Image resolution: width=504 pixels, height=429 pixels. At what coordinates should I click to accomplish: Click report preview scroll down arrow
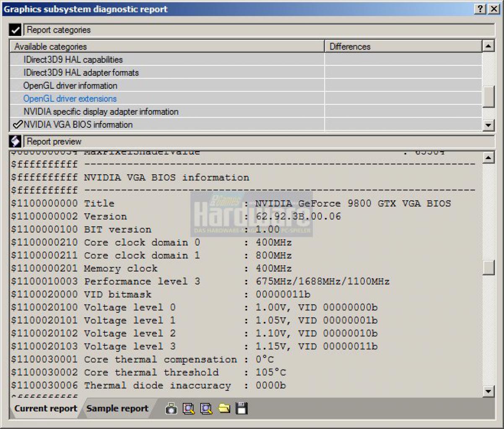[x=488, y=391]
